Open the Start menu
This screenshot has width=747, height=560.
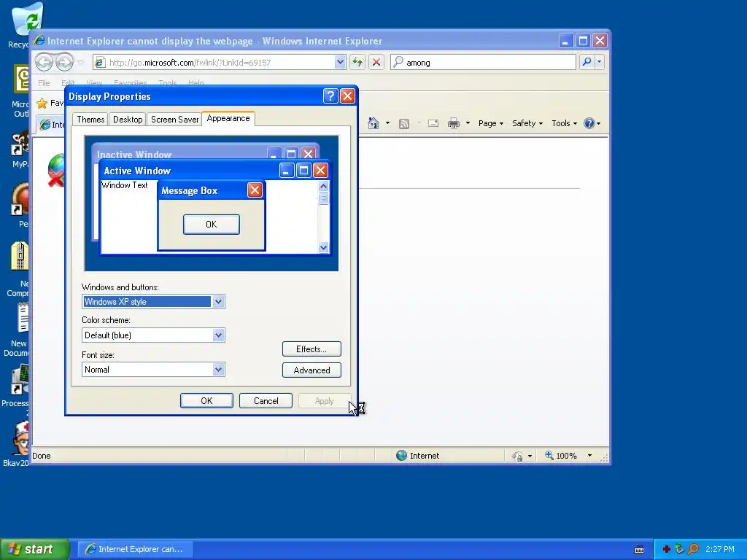[x=34, y=549]
